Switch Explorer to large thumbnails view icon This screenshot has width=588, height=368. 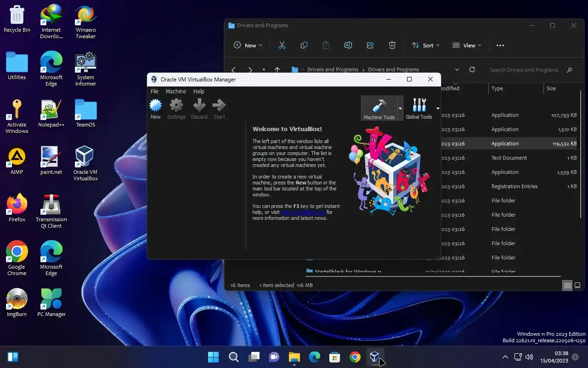coord(578,286)
